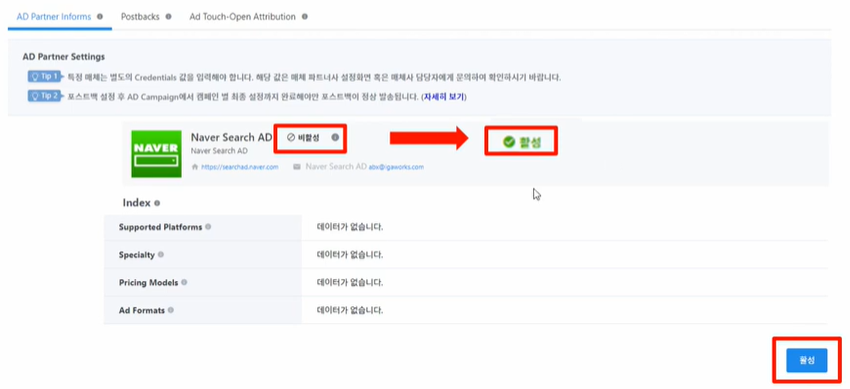Click help icon beside Supported Platforms
This screenshot has width=850, height=389.
(x=208, y=227)
